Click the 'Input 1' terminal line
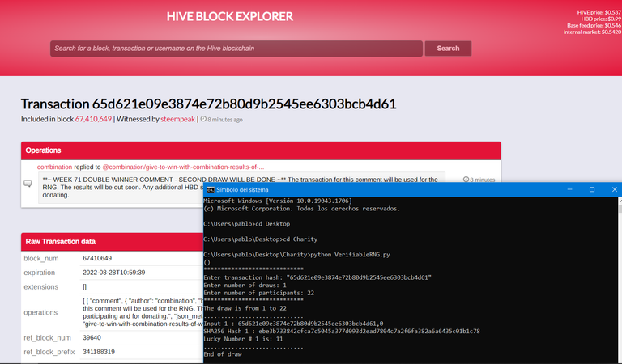 point(293,324)
